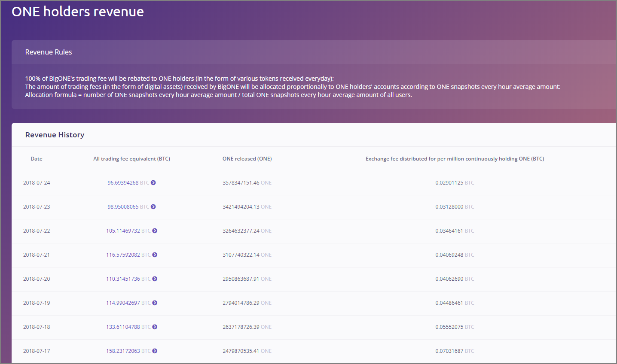
Task: Click the Allocation formula rule line
Action: click(219, 95)
